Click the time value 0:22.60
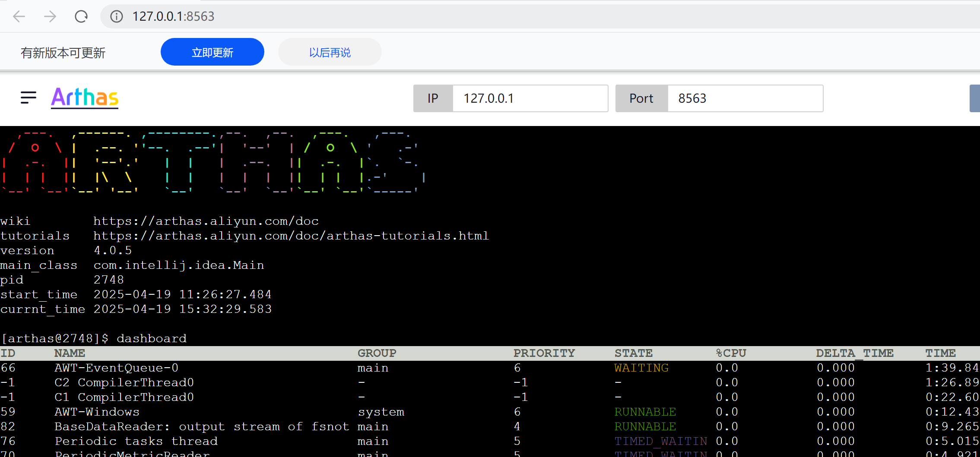This screenshot has width=980, height=457. (x=952, y=397)
